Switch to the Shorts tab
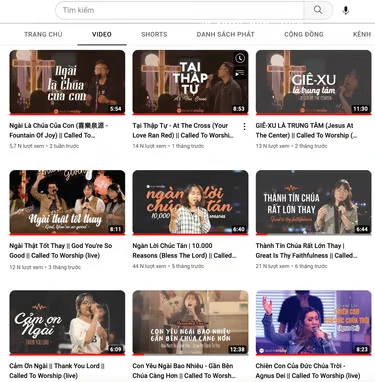The width and height of the screenshot is (375, 382). [x=154, y=34]
